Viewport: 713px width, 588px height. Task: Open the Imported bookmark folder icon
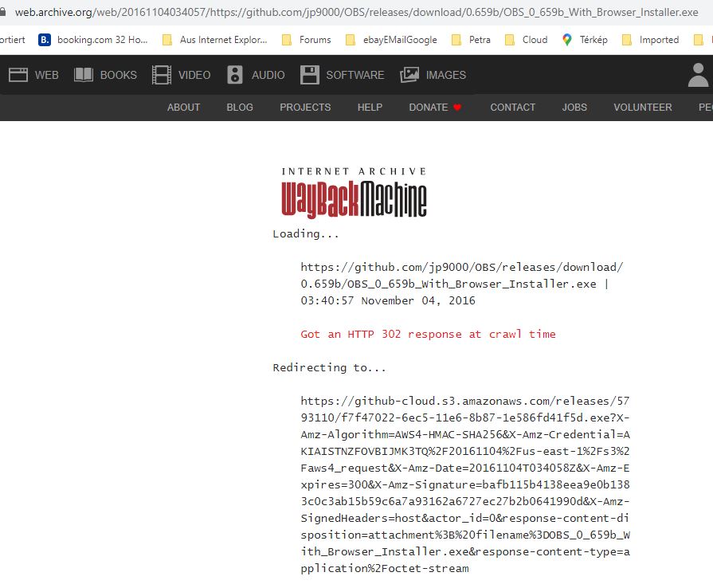(x=627, y=40)
